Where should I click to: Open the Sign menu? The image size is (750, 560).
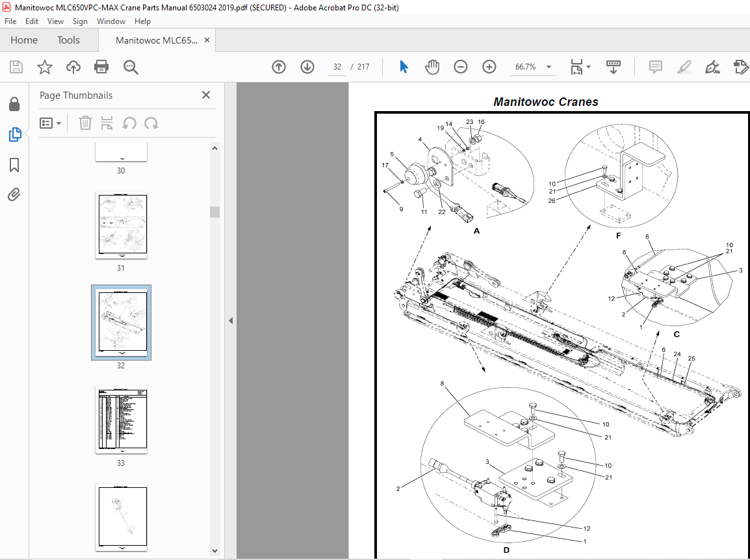click(x=80, y=21)
